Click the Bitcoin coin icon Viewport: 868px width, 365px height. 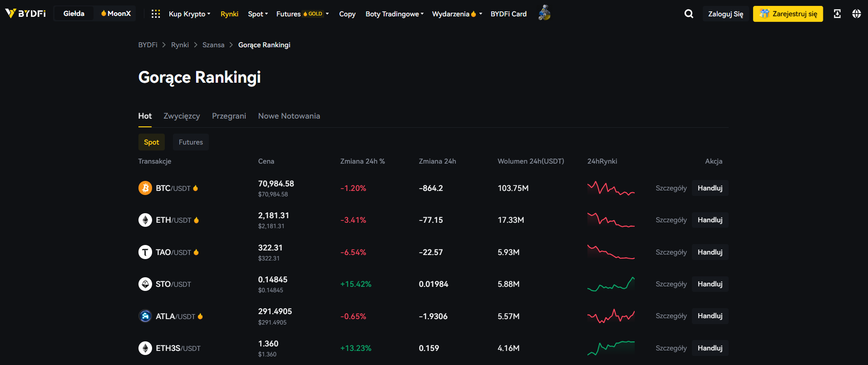tap(145, 188)
